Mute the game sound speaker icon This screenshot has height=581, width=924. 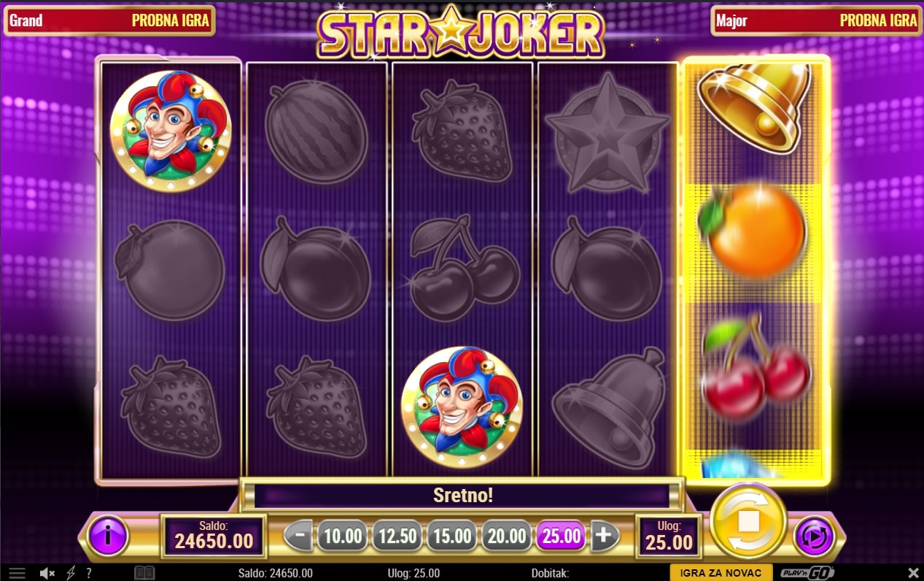click(47, 573)
